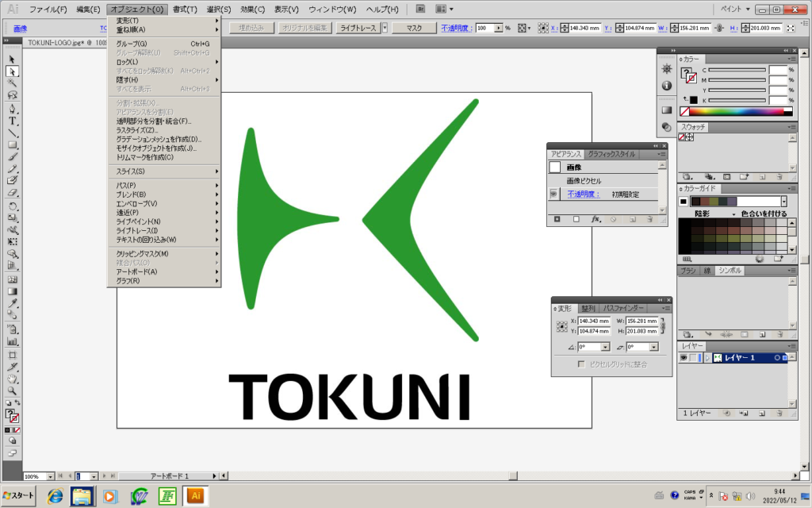The image size is (812, 508).
Task: Open the ファイル(F) menu
Action: pyautogui.click(x=48, y=10)
